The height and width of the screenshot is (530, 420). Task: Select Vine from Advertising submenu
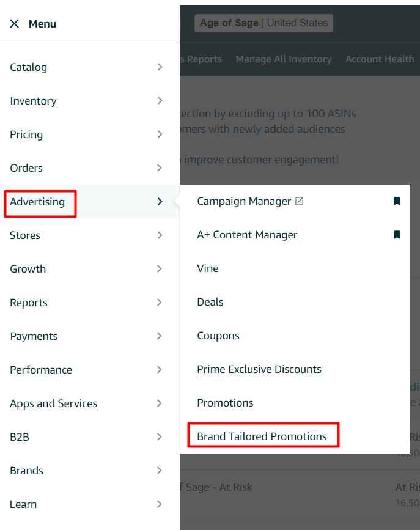[x=208, y=268]
